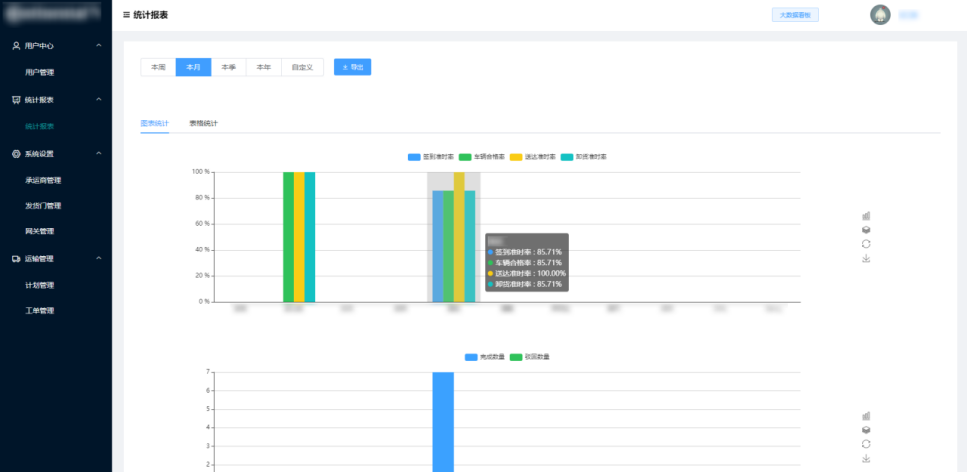The width and height of the screenshot is (968, 473).
Task: Switch to the 表格统计 tab
Action: coord(203,123)
